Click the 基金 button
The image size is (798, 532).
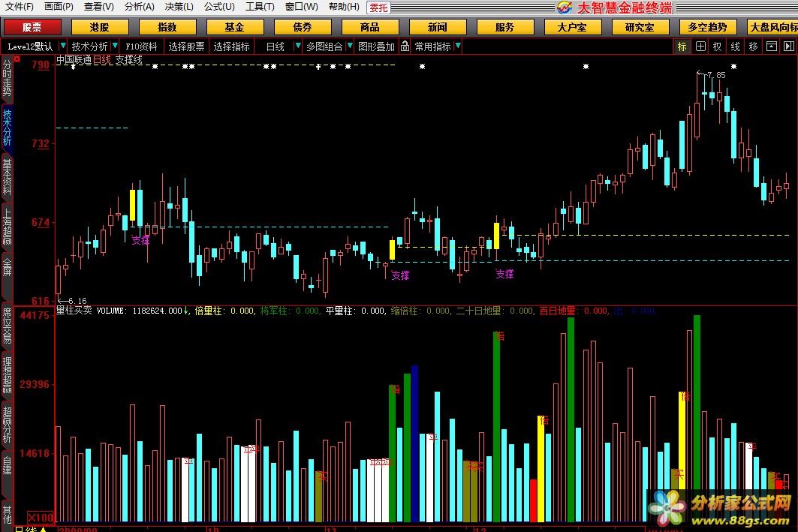tap(235, 27)
